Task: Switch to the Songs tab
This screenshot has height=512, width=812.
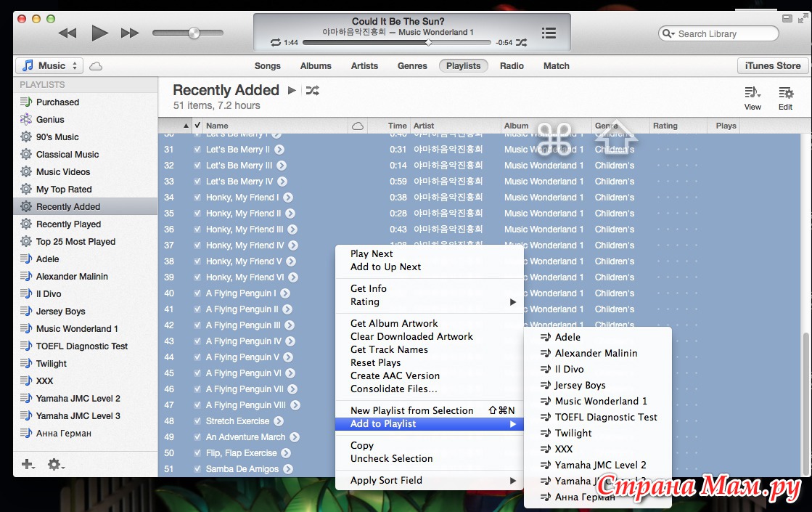Action: (267, 66)
